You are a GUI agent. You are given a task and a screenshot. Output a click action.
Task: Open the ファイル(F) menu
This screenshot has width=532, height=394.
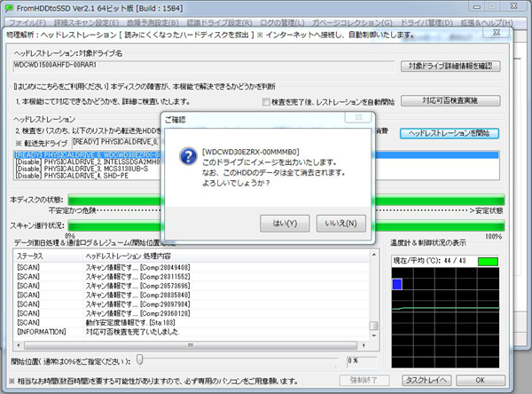pyautogui.click(x=27, y=23)
